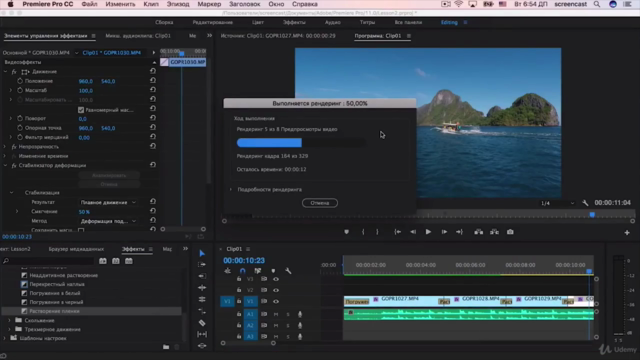
Task: Expand 3D Motion transitions folder
Action: [10, 329]
